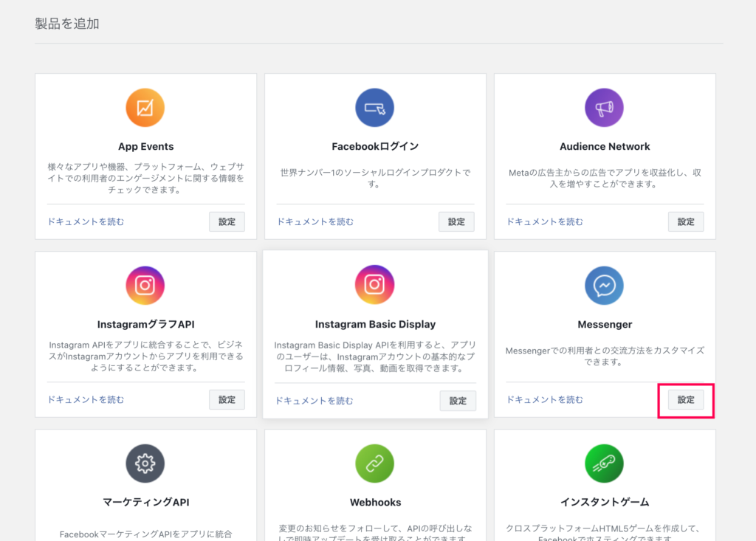
Task: Click the インスタントゲーム heading
Action: [x=605, y=503]
